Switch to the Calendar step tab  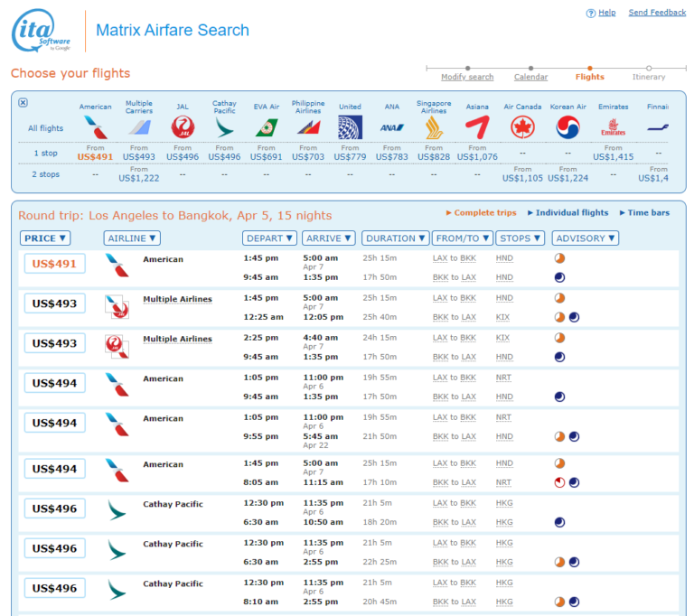530,77
